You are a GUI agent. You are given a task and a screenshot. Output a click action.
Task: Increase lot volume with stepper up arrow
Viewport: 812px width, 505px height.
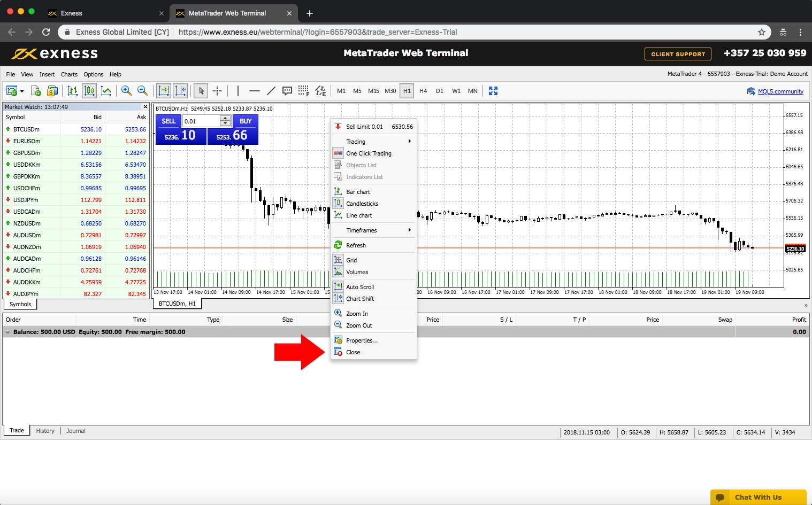point(226,118)
